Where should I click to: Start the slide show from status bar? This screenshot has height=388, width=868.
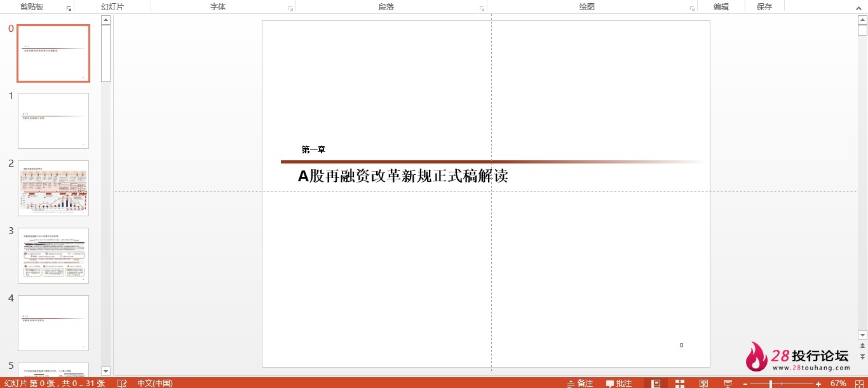728,384
